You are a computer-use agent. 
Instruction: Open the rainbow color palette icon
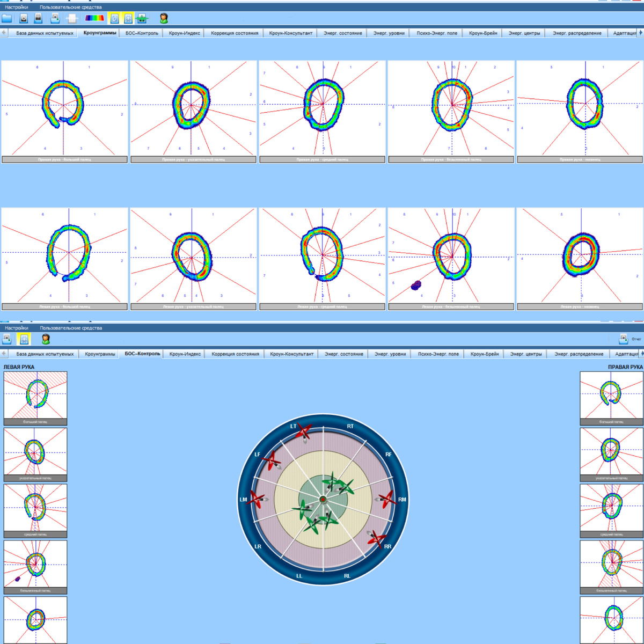(95, 18)
